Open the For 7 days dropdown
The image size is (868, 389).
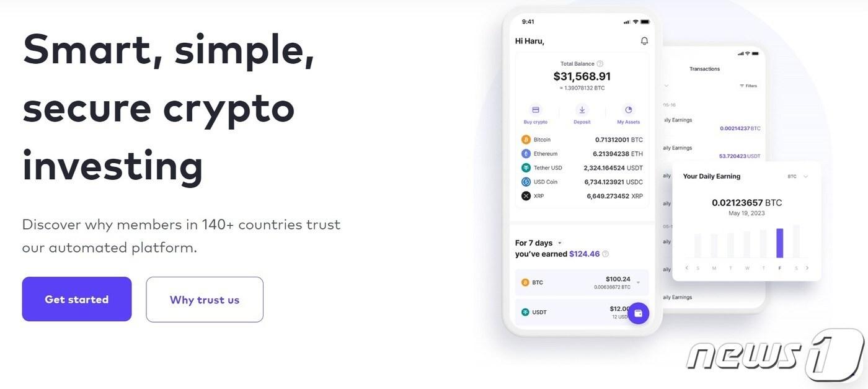coord(559,243)
